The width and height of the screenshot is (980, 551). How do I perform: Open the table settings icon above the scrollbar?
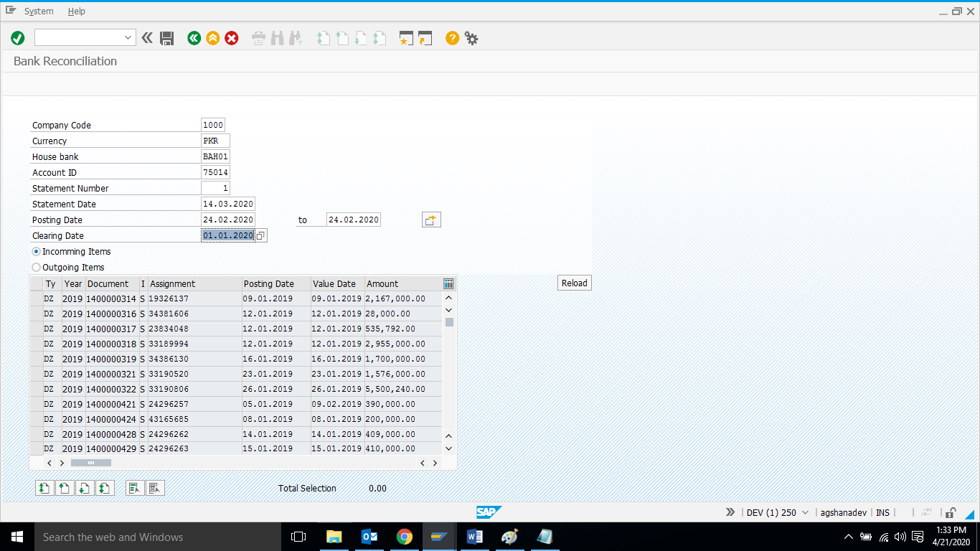448,283
